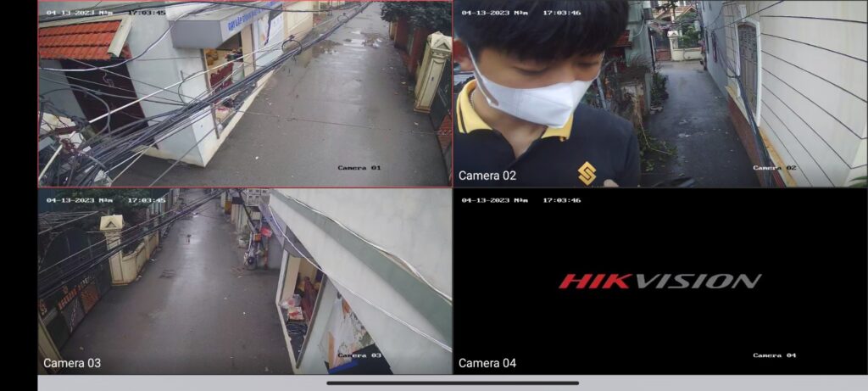Click the white Camera 03 overlay label
Image resolution: width=868 pixels, height=391 pixels.
(x=72, y=363)
